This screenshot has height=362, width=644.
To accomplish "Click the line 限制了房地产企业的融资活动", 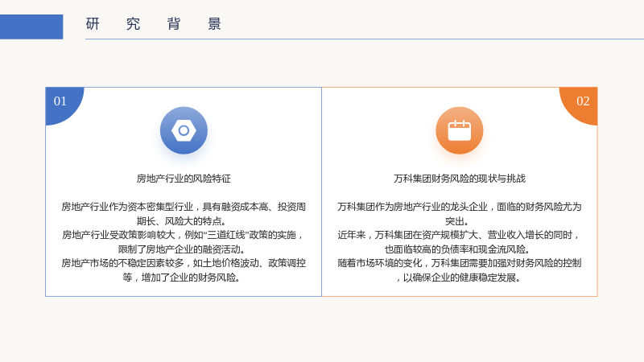I will point(184,249).
